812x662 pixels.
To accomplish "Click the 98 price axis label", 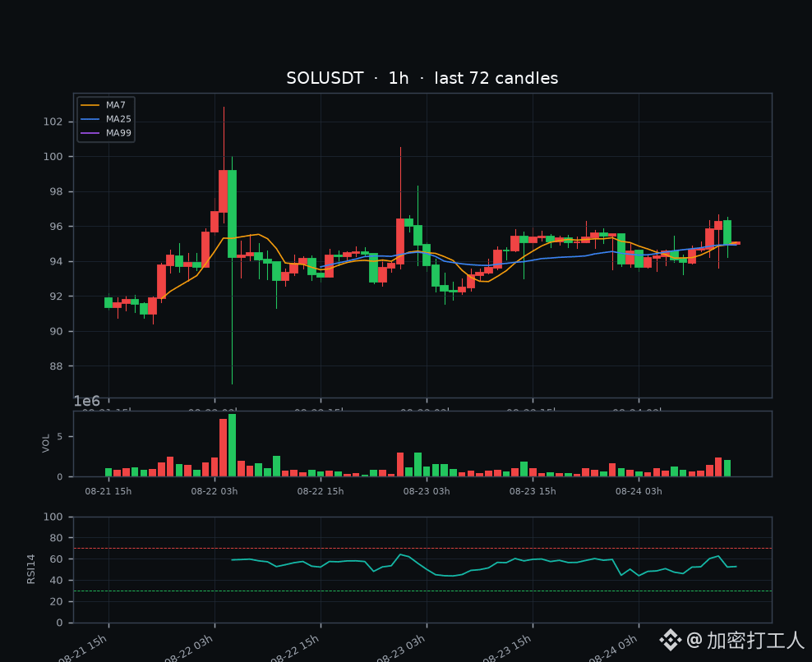I will pos(56,191).
